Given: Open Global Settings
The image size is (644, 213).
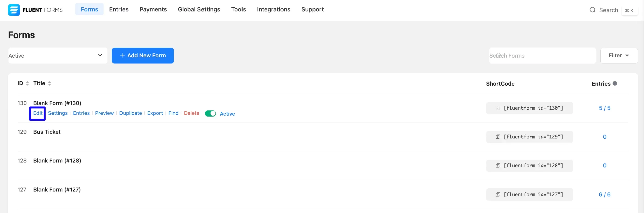Looking at the screenshot, I should 199,9.
